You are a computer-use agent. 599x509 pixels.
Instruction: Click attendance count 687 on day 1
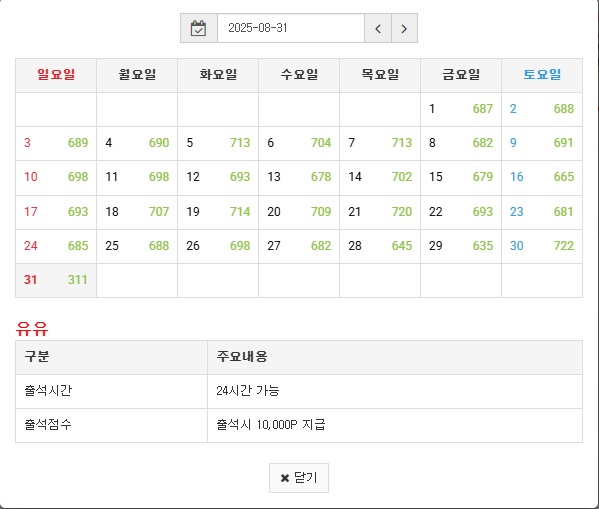click(x=483, y=109)
